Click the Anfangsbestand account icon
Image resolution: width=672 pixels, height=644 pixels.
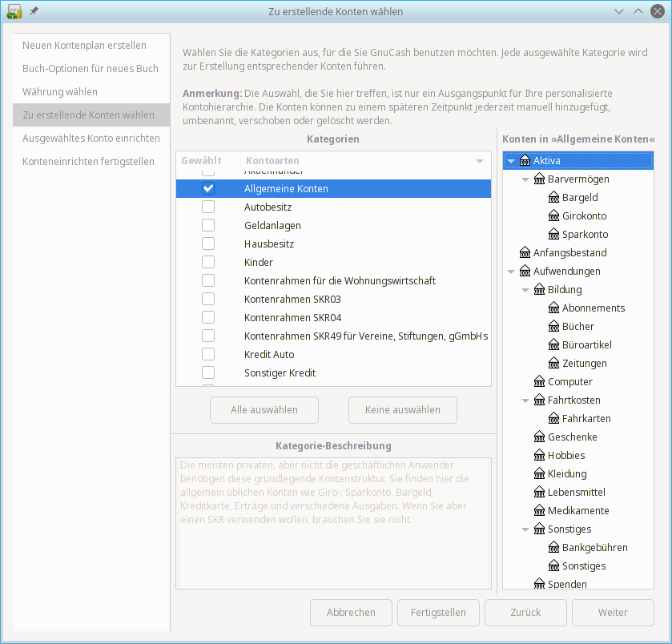click(525, 253)
